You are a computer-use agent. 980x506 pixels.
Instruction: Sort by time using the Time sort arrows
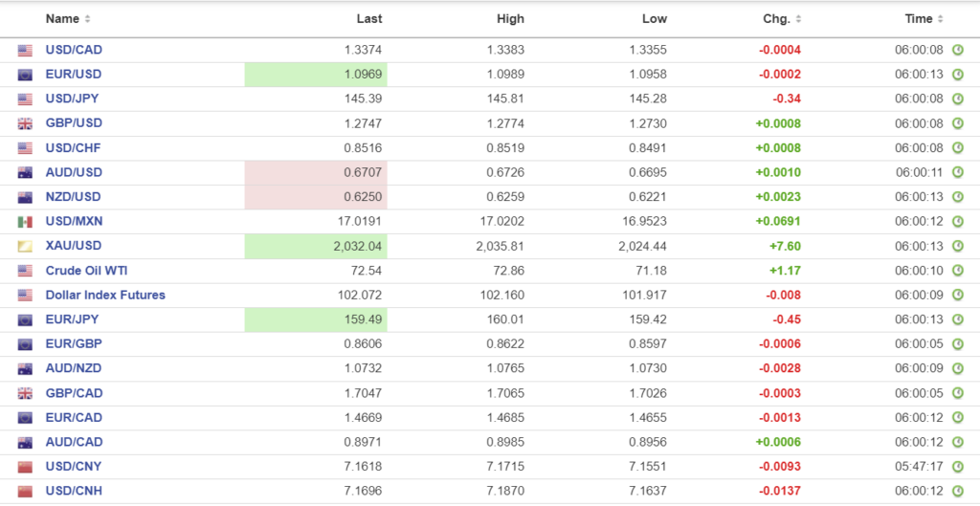(941, 19)
